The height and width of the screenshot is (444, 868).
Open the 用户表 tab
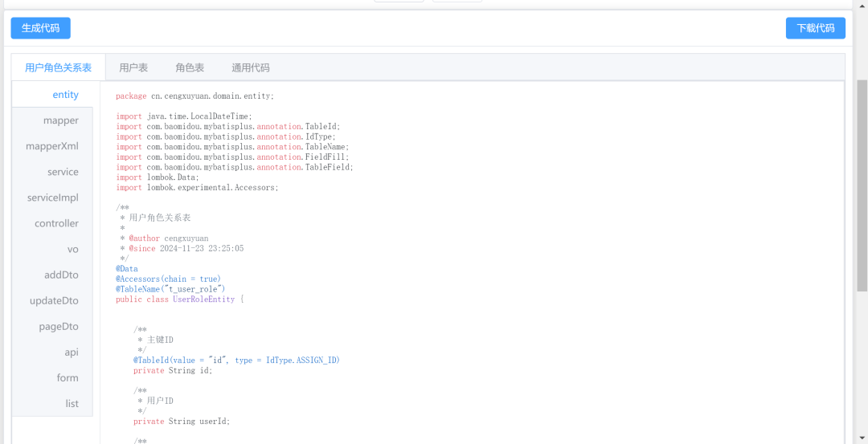pyautogui.click(x=133, y=67)
